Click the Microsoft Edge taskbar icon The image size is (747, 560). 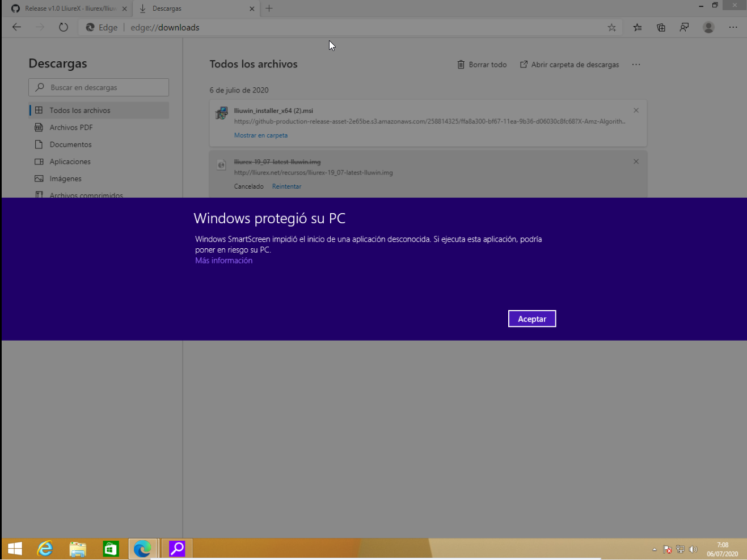(x=142, y=549)
